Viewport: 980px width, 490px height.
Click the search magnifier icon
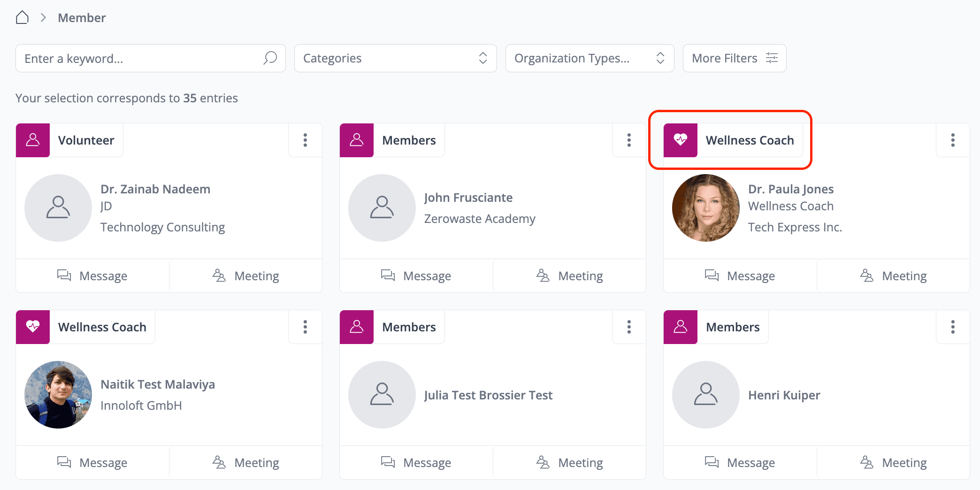pyautogui.click(x=270, y=58)
